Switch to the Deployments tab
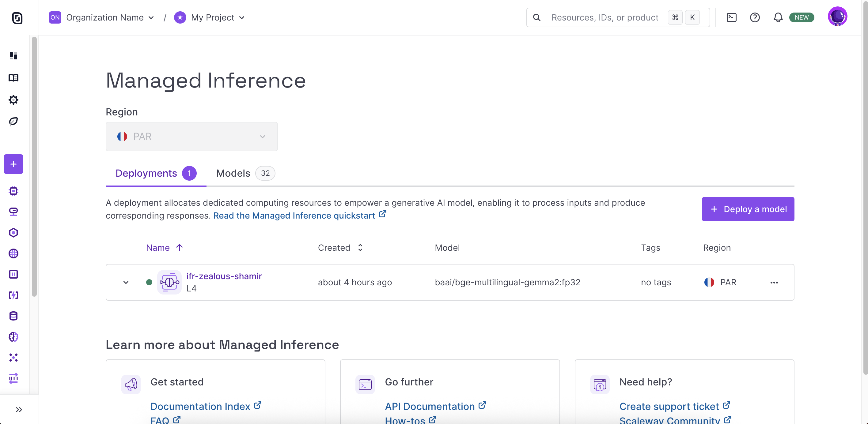 coord(156,173)
